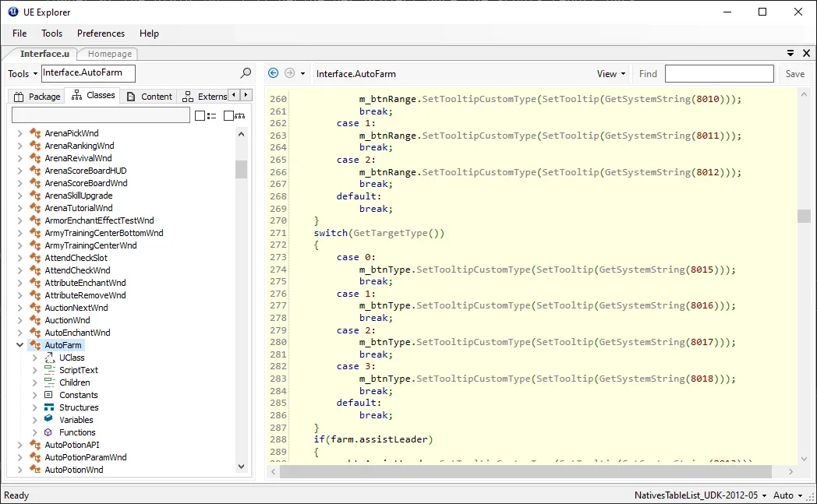817x504 pixels.
Task: Open the Tools menu in menu bar
Action: 51,33
